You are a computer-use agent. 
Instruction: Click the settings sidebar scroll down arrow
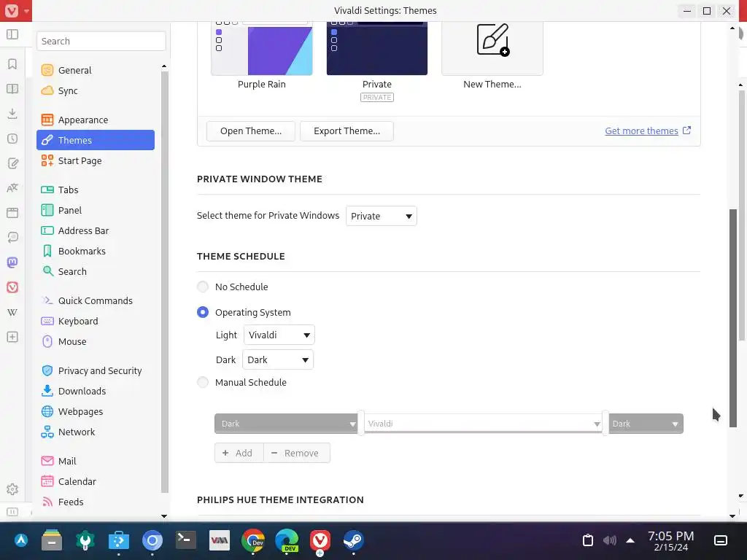point(164,516)
